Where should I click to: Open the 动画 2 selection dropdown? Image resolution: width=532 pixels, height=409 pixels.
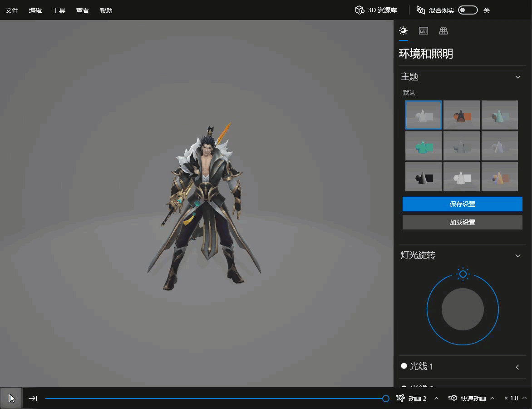click(437, 398)
